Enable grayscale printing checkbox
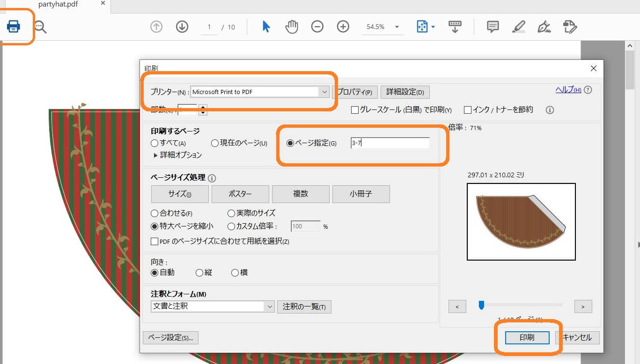 tap(355, 110)
